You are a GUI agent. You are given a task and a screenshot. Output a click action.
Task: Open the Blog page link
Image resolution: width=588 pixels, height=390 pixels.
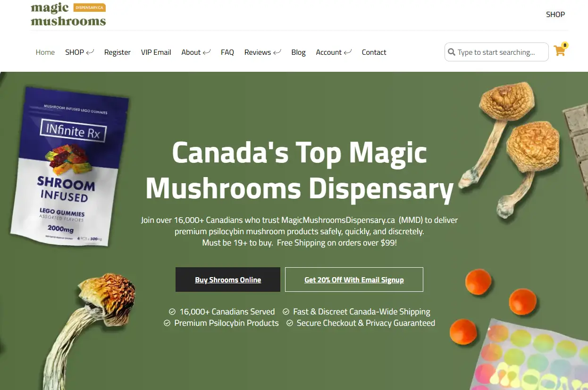(x=298, y=52)
